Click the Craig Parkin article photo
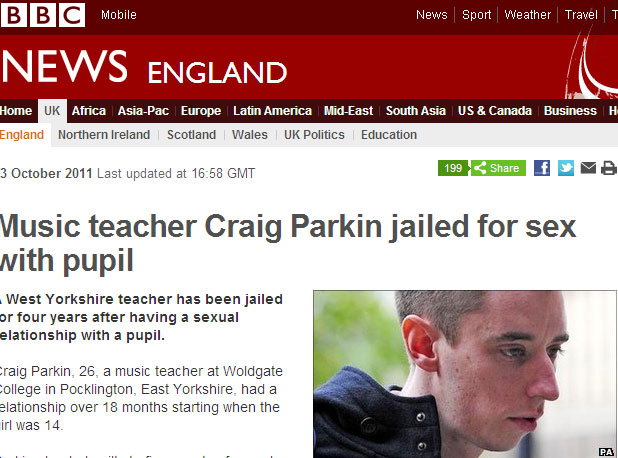618x458 pixels. (x=465, y=374)
